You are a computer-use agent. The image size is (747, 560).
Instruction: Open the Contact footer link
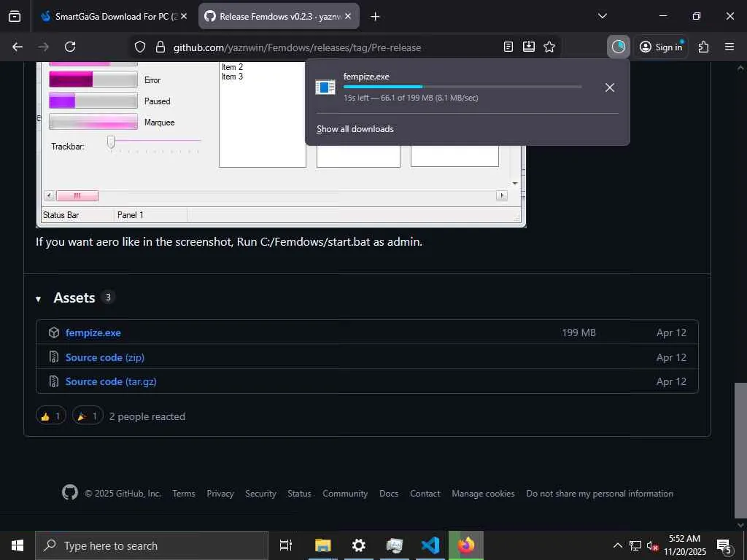(x=425, y=494)
